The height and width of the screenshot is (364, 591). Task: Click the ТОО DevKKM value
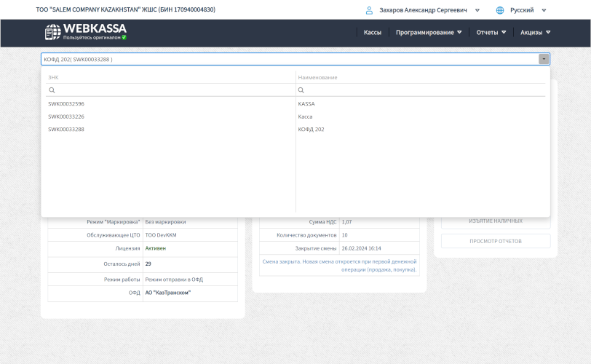tap(161, 235)
